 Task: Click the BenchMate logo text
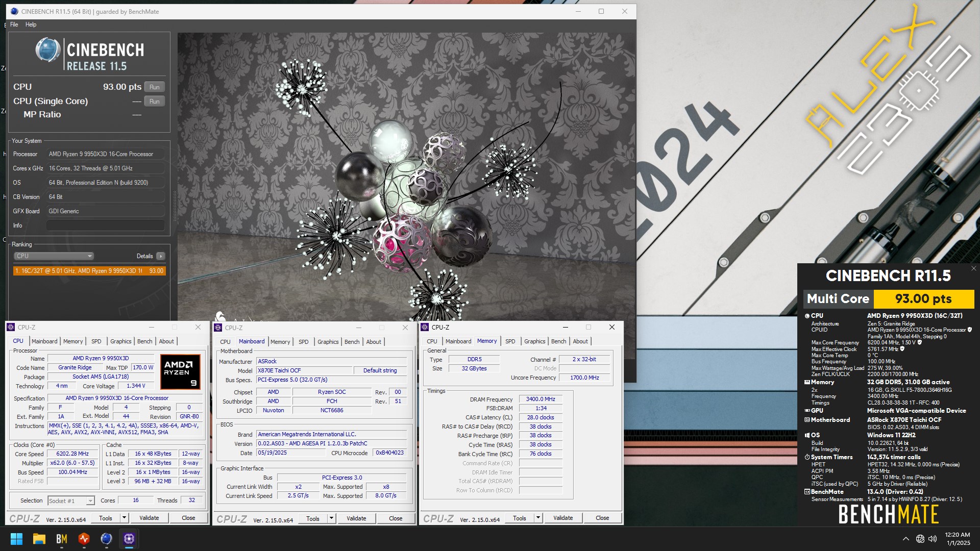coord(888,514)
